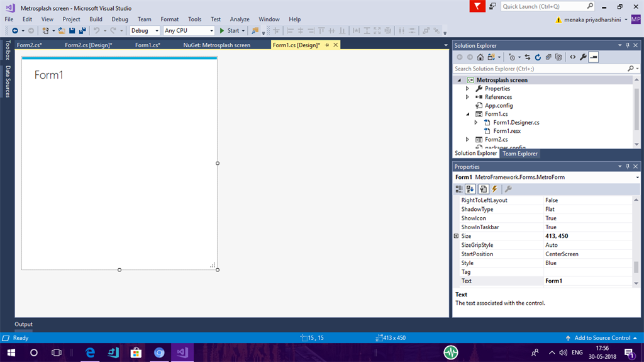Open the Format menu
The width and height of the screenshot is (644, 362).
pos(170,20)
